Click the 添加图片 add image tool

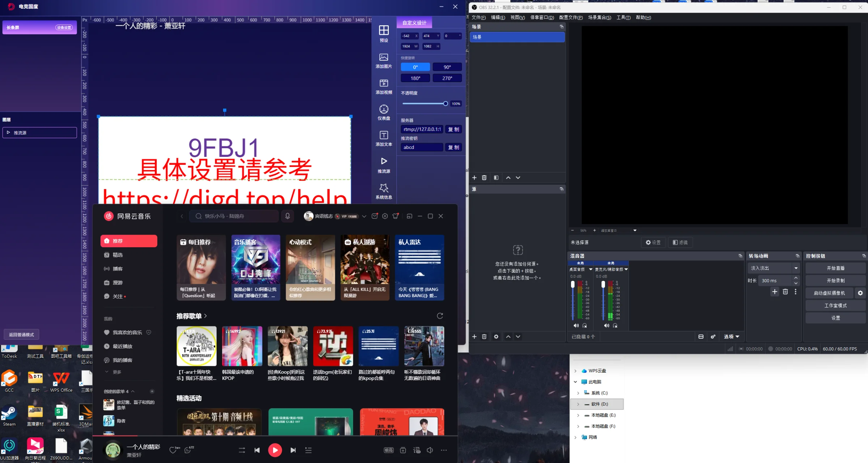pyautogui.click(x=384, y=60)
